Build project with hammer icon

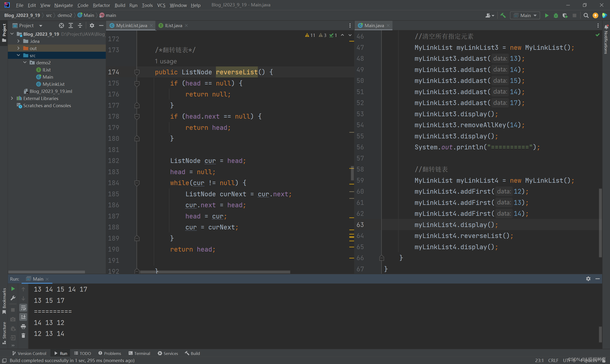point(503,15)
